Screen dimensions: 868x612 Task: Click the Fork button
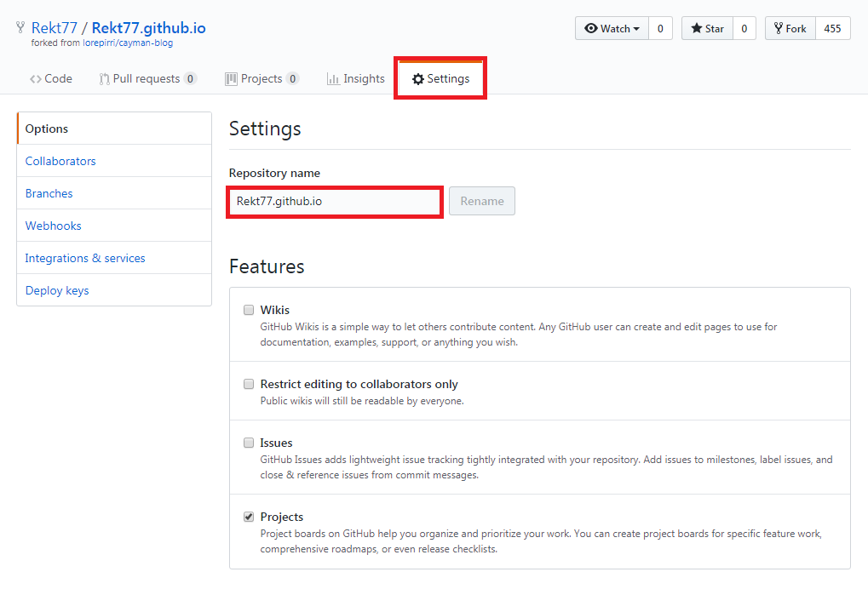coord(790,28)
